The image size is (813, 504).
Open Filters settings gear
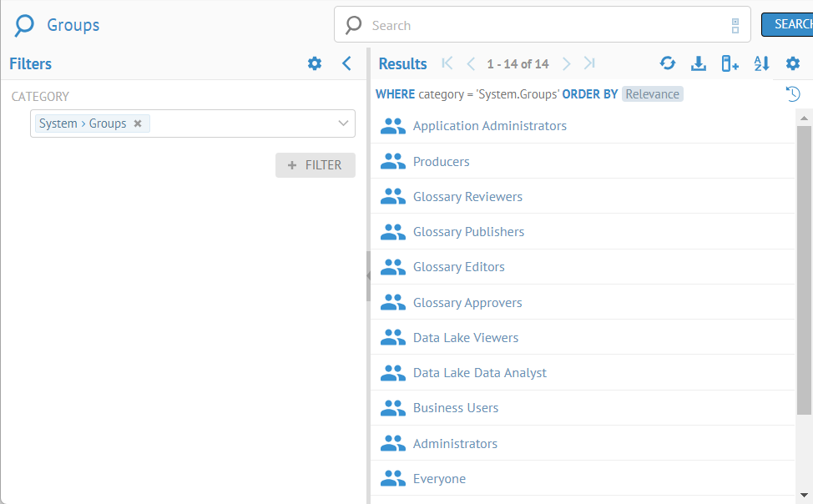[315, 63]
